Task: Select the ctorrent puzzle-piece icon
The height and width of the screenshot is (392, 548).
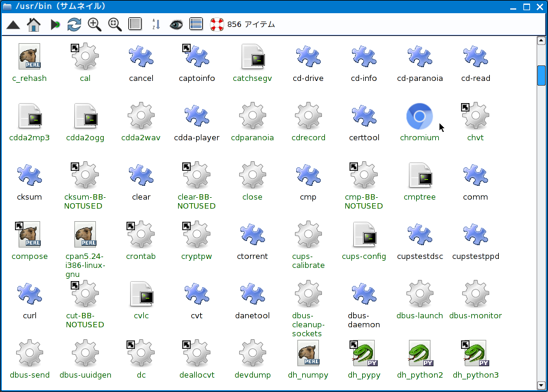Action: click(252, 234)
